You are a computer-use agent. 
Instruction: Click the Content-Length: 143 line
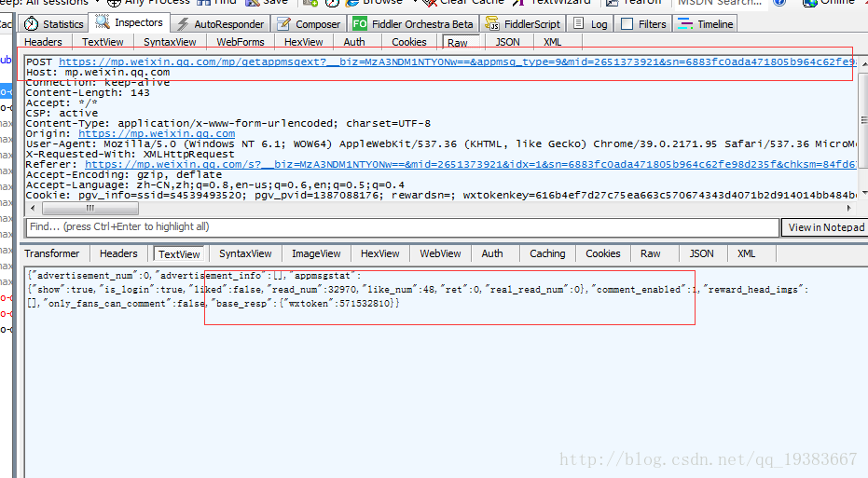click(88, 92)
